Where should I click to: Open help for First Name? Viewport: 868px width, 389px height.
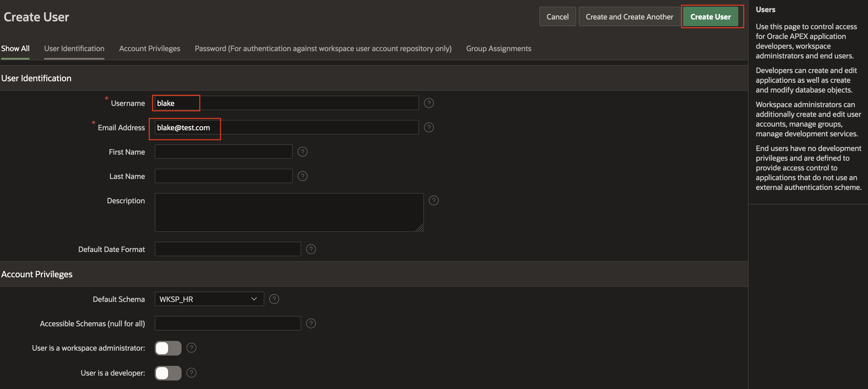(x=302, y=152)
